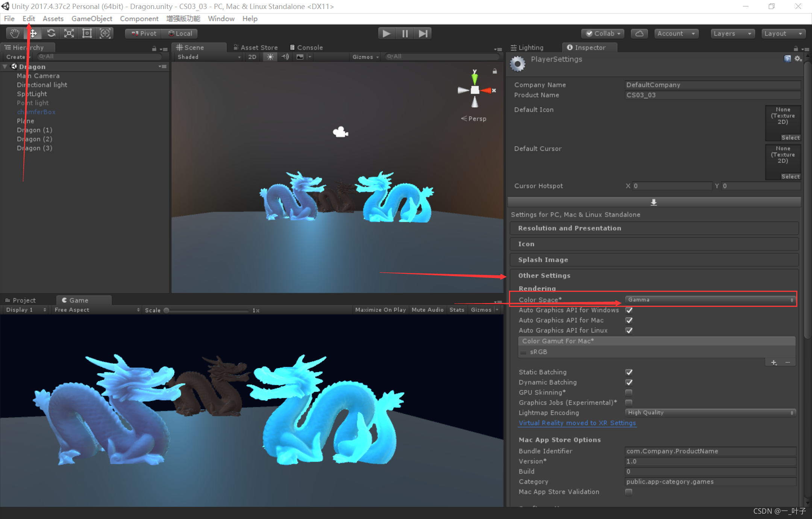Disable Static Batching
The height and width of the screenshot is (519, 812).
point(629,372)
